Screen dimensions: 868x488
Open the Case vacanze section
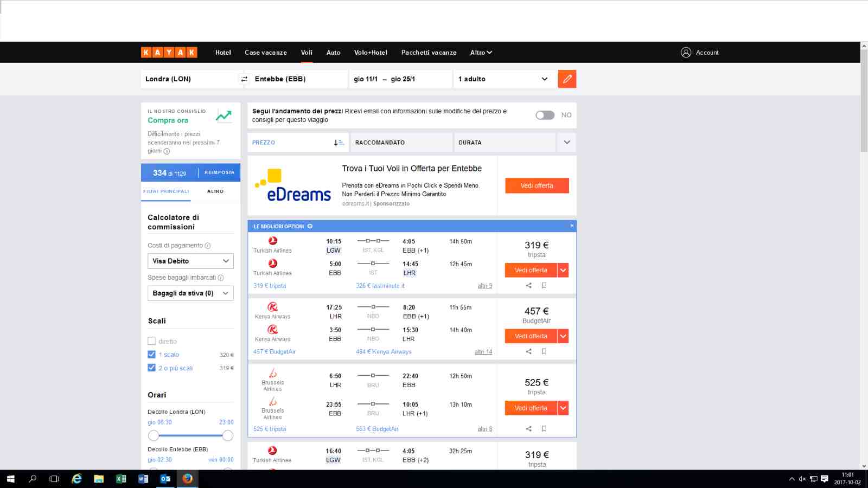(266, 53)
